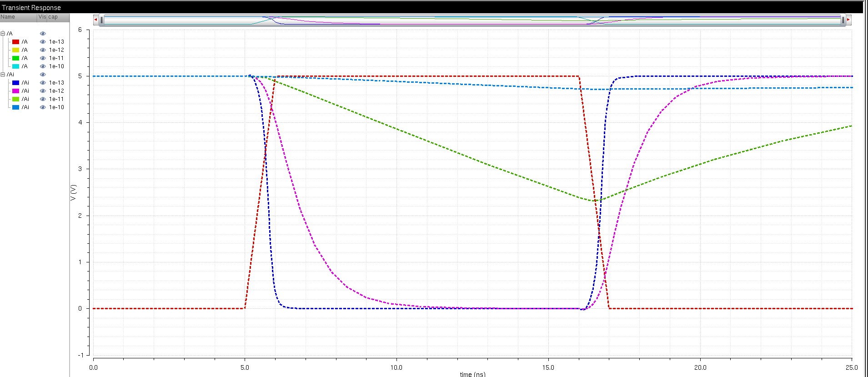The height and width of the screenshot is (377, 868).
Task: Click eye icon for /Ai 1e-11
Action: click(x=43, y=99)
